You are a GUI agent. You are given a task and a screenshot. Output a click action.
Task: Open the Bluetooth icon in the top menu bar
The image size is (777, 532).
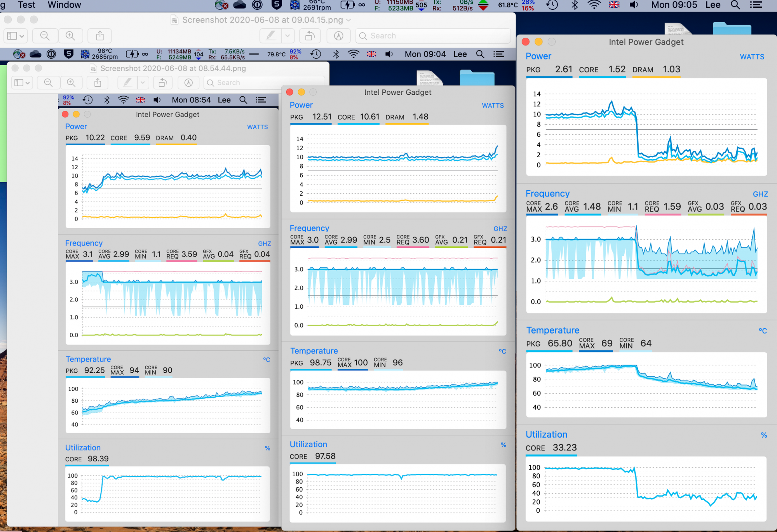pos(575,5)
